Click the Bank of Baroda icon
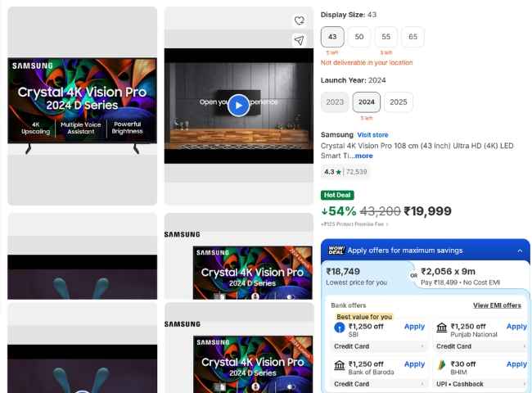 tap(340, 365)
